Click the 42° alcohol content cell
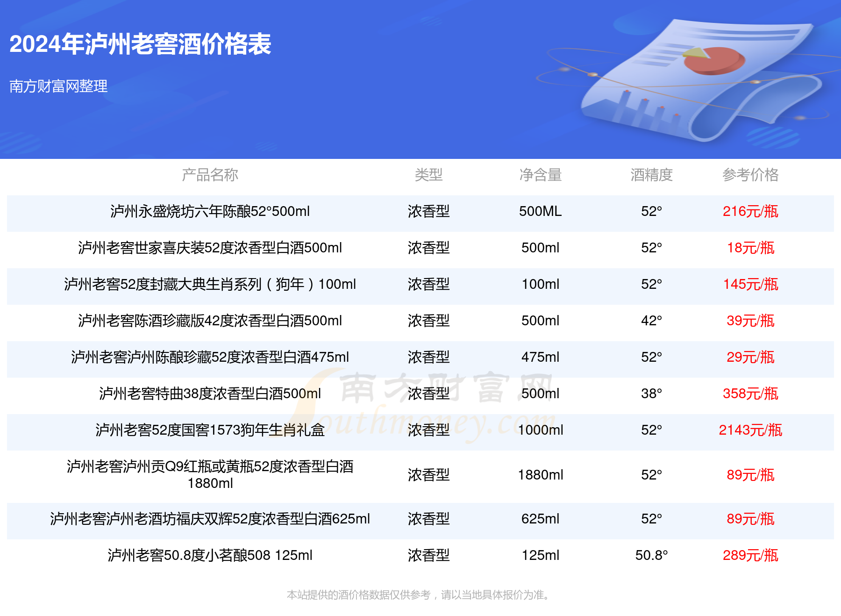Screen dimensions: 841x616 (x=651, y=321)
